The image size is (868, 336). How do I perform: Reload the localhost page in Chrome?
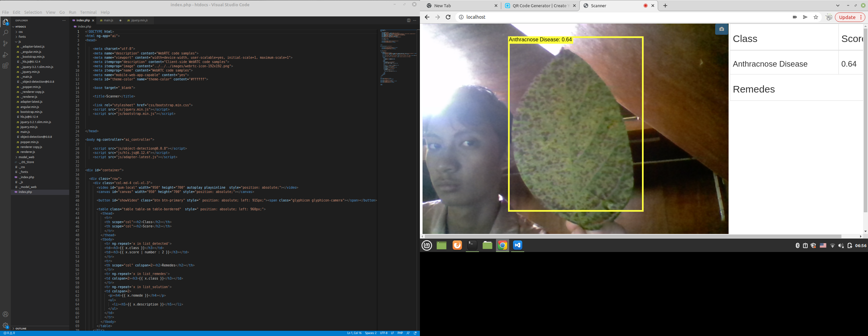(448, 17)
